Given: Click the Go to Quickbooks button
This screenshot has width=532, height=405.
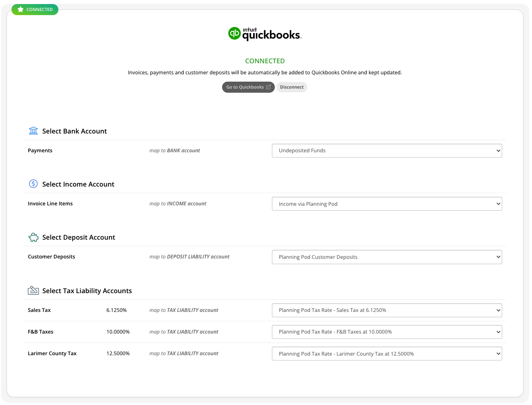Looking at the screenshot, I should 248,87.
